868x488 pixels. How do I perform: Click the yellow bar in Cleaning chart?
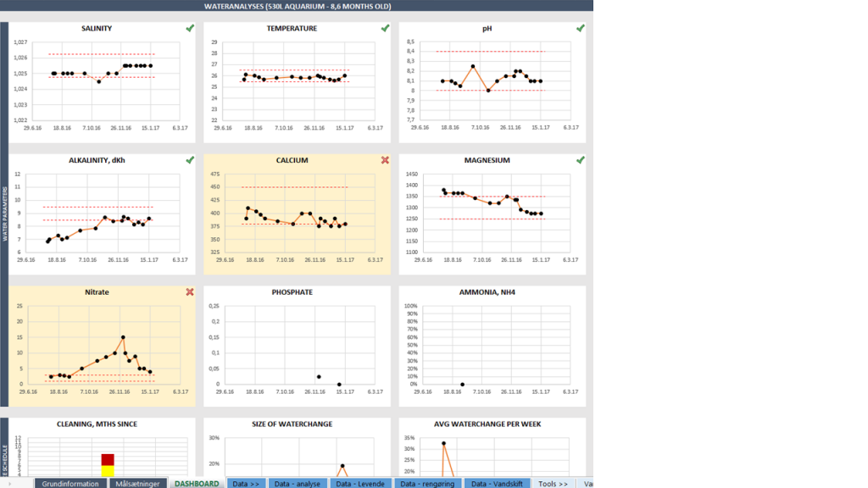(x=108, y=471)
